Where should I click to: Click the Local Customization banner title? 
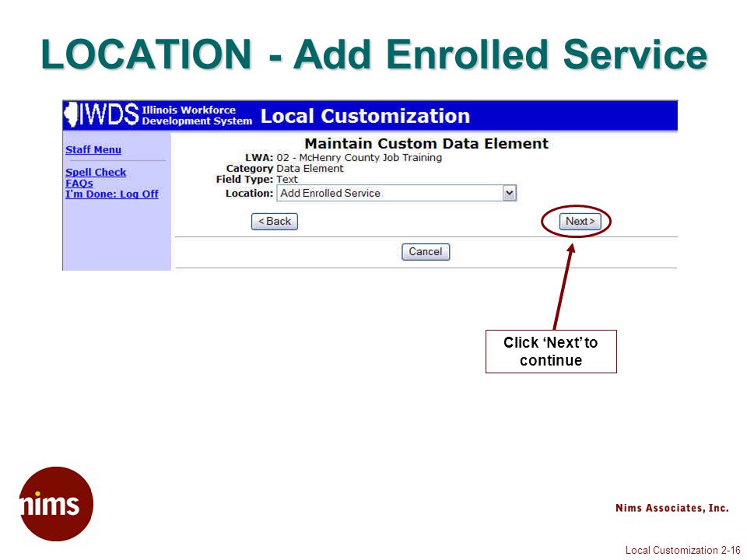tap(365, 116)
